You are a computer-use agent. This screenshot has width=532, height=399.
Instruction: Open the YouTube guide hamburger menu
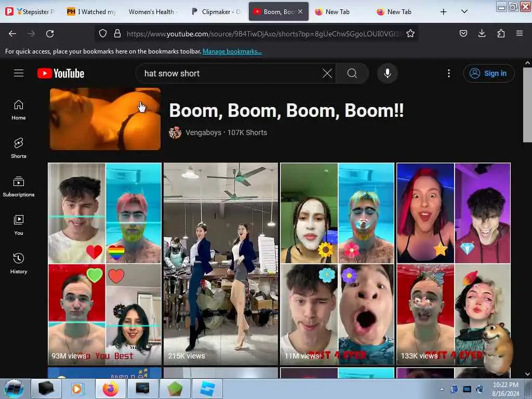coord(19,73)
